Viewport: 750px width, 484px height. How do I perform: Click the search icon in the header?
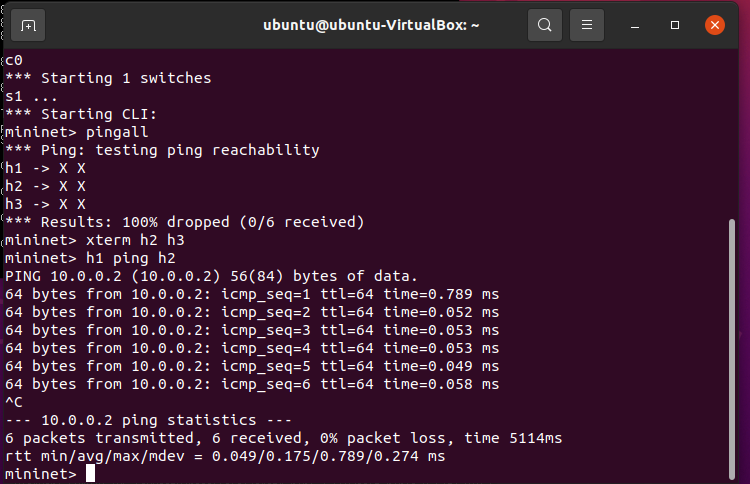[544, 25]
